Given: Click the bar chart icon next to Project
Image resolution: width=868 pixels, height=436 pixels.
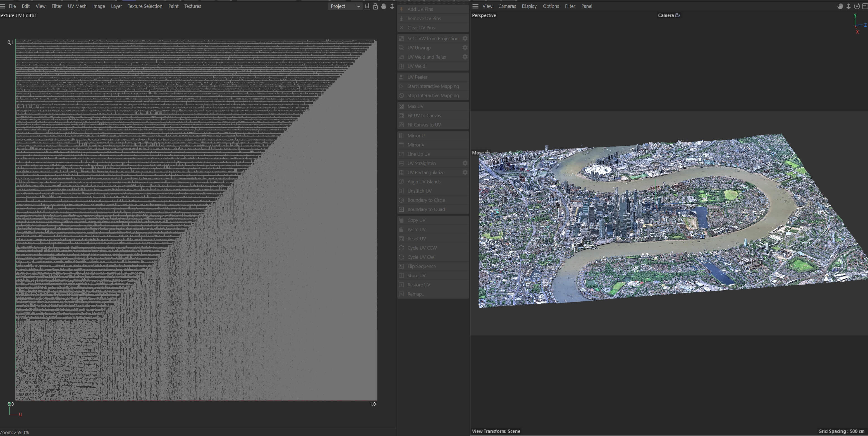Looking at the screenshot, I should click(367, 6).
